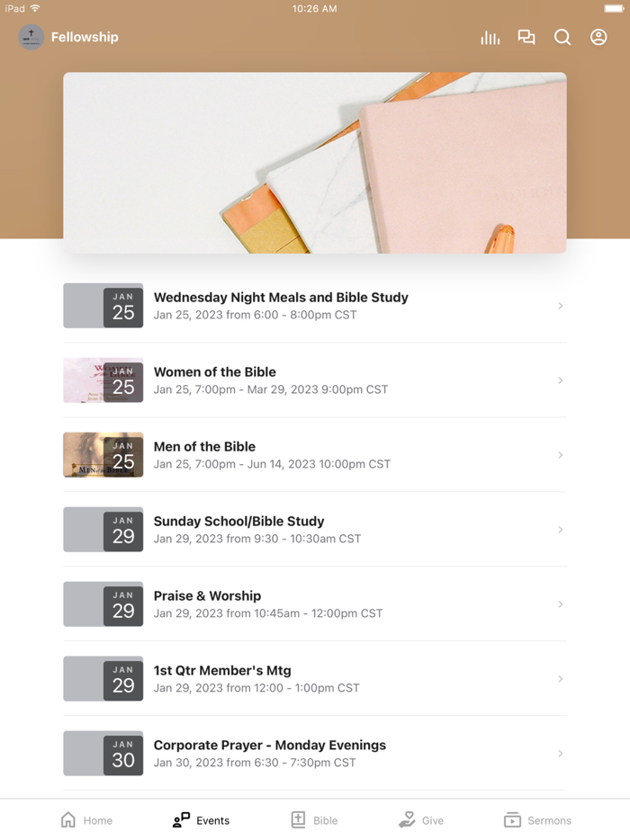Viewport: 630px width, 840px height.
Task: Tap the Fellowship header title
Action: coord(85,37)
